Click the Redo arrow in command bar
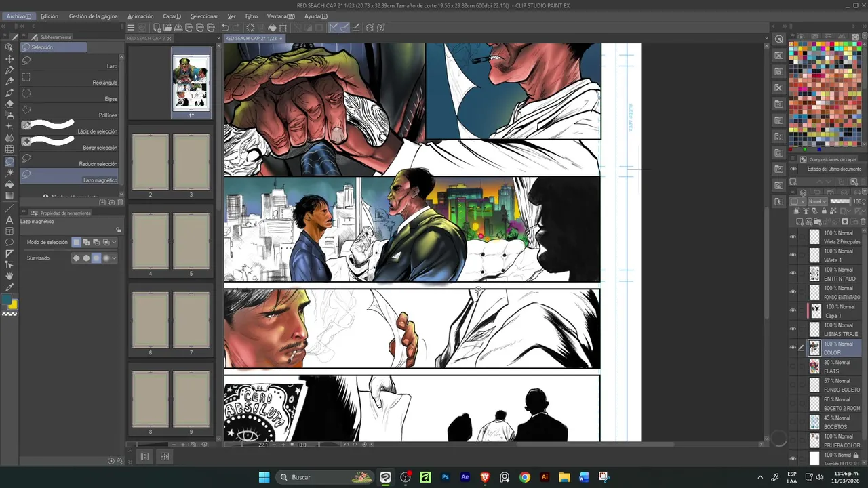Viewport: 868px width, 488px height. [x=235, y=28]
